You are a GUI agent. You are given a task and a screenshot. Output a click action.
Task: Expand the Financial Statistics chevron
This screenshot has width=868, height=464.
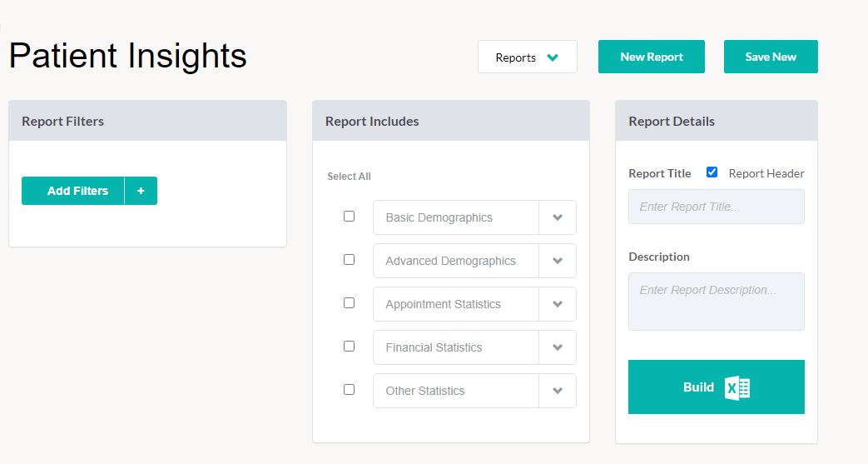(x=558, y=347)
